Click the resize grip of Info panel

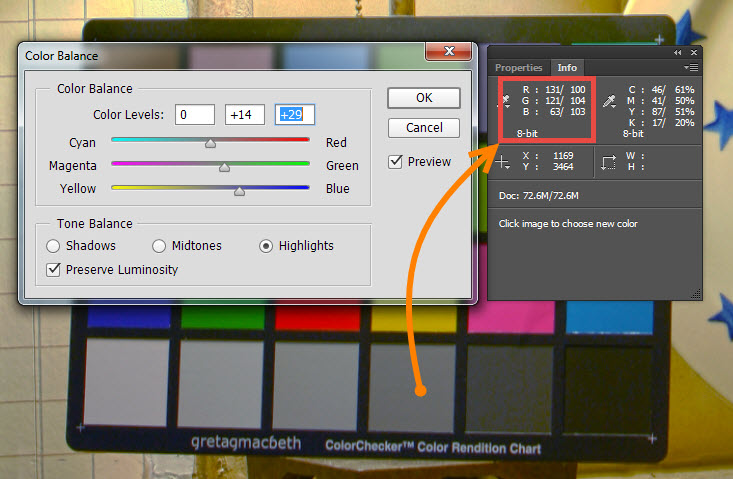696,293
